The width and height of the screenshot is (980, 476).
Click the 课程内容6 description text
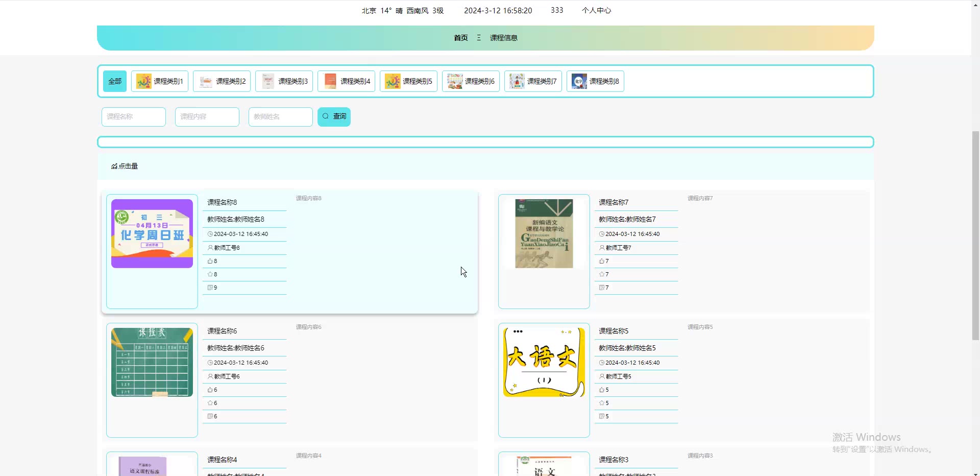coord(309,327)
